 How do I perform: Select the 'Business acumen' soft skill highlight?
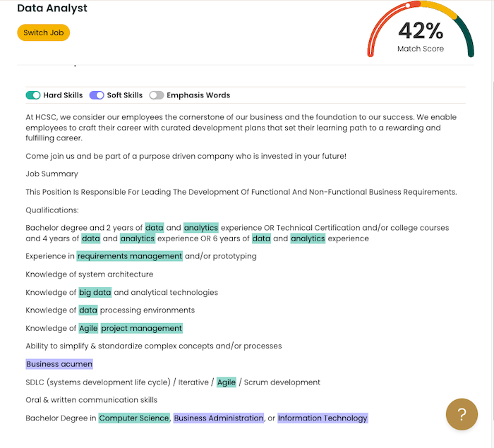coord(59,364)
